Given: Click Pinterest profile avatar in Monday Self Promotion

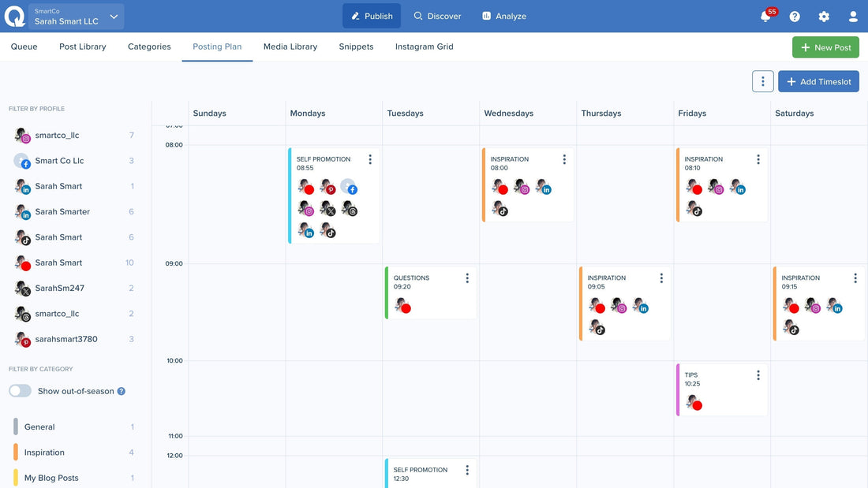Looking at the screenshot, I should [327, 187].
